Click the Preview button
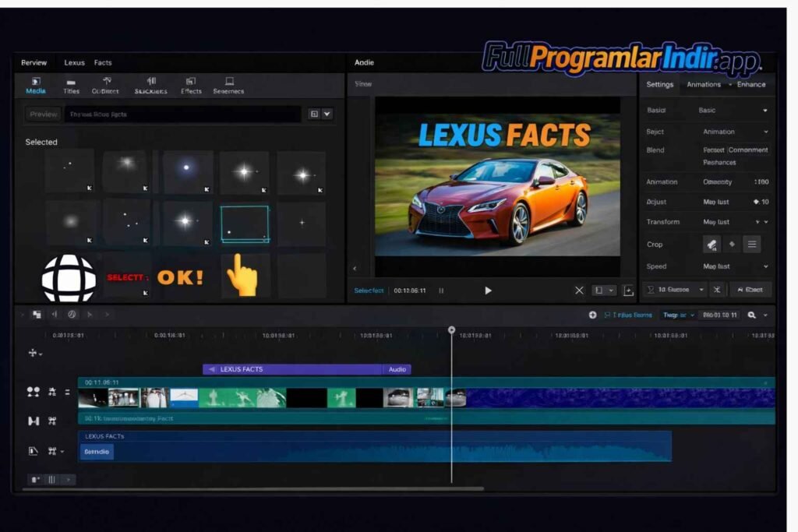Viewport: 798px width, 532px height. pyautogui.click(x=44, y=115)
